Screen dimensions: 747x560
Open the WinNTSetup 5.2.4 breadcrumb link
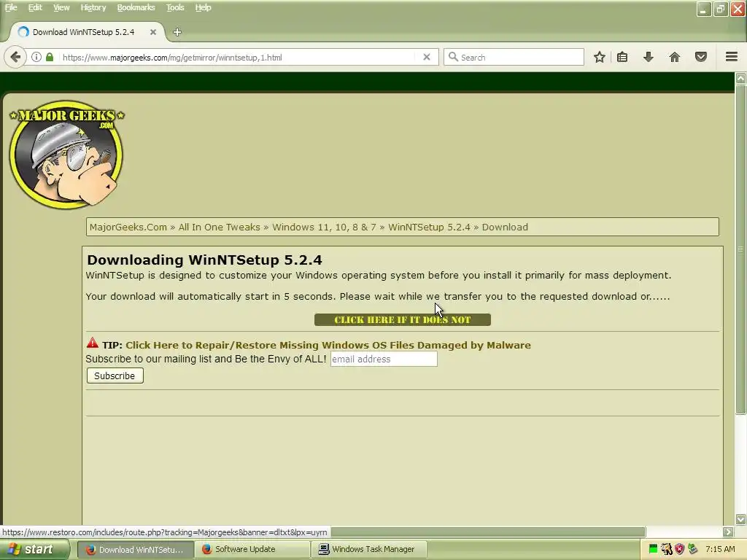[429, 227]
